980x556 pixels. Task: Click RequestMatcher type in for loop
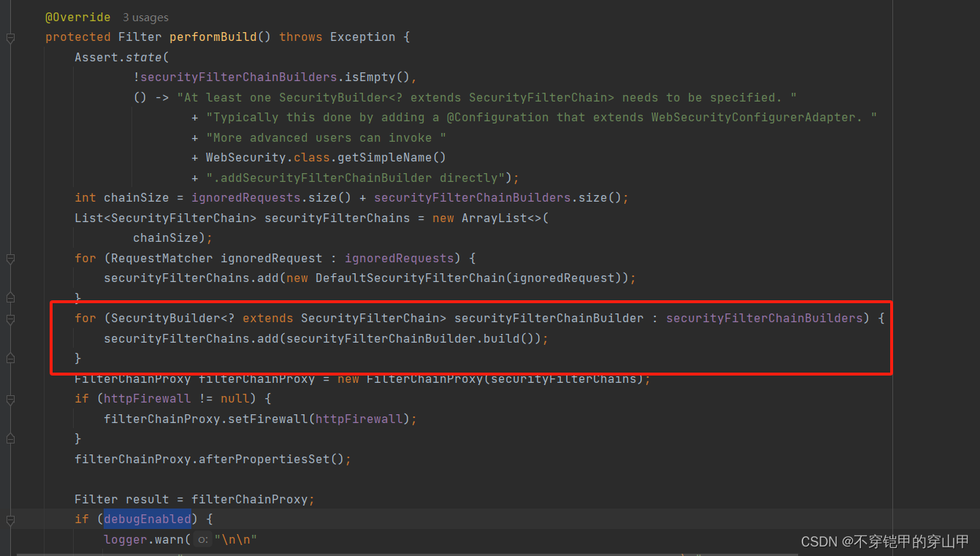click(x=162, y=258)
